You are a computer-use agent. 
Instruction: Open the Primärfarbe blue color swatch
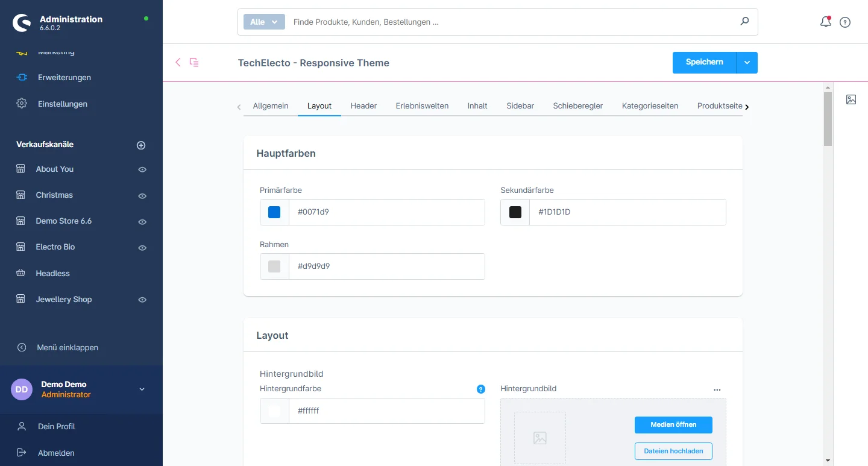(x=274, y=212)
